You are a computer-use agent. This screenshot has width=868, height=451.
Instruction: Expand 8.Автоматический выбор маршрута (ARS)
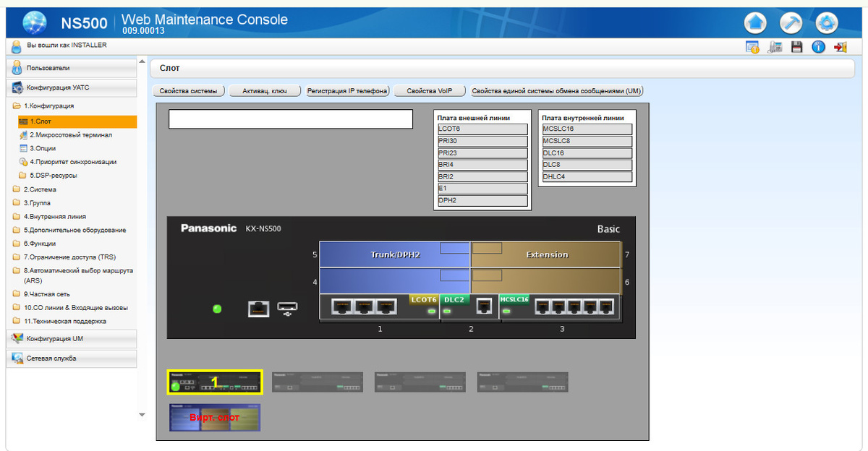(x=72, y=275)
